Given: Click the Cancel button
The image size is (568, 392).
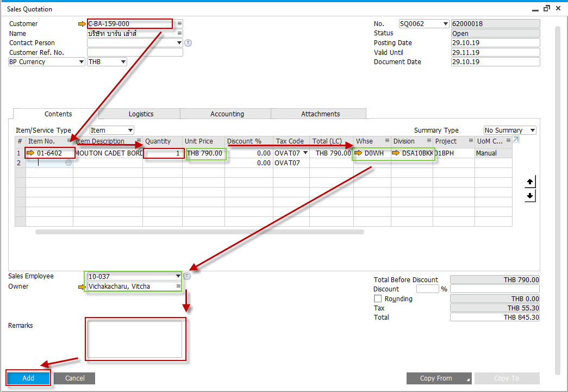Looking at the screenshot, I should pyautogui.click(x=74, y=378).
